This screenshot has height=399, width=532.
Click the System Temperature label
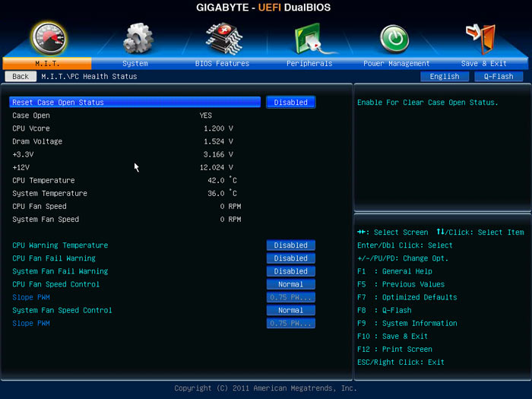click(50, 193)
